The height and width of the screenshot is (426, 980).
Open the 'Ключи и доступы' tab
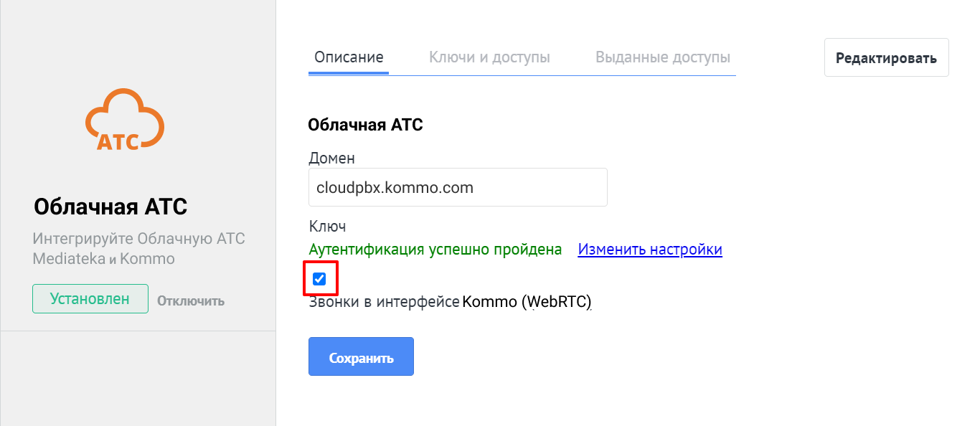489,57
